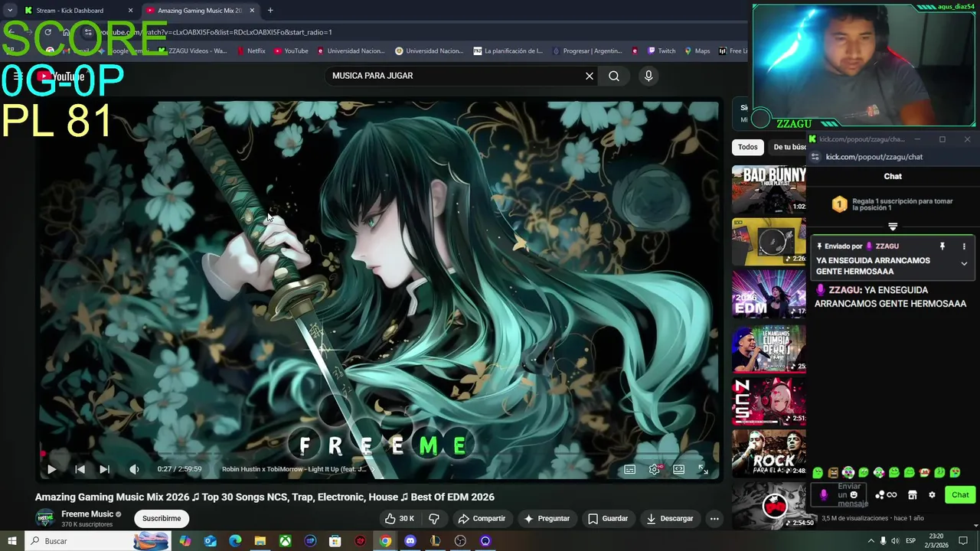Skip to previous video in player
Image resolution: width=980 pixels, height=551 pixels.
80,469
